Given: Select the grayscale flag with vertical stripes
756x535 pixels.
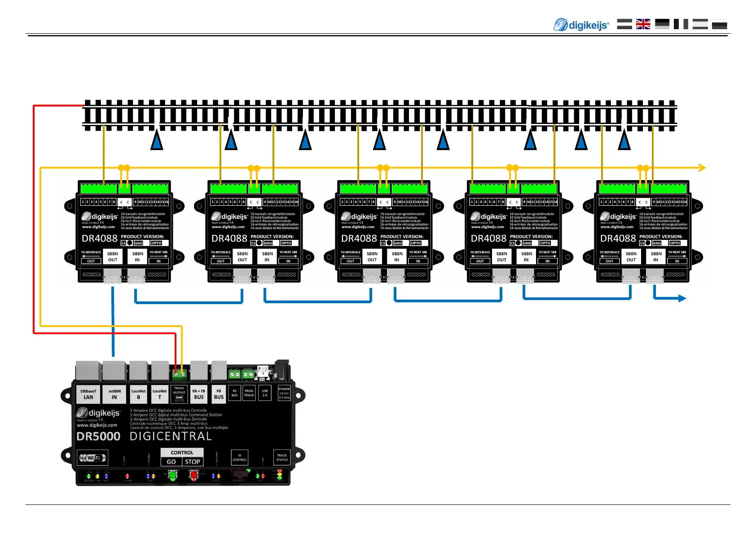Looking at the screenshot, I should click(681, 24).
